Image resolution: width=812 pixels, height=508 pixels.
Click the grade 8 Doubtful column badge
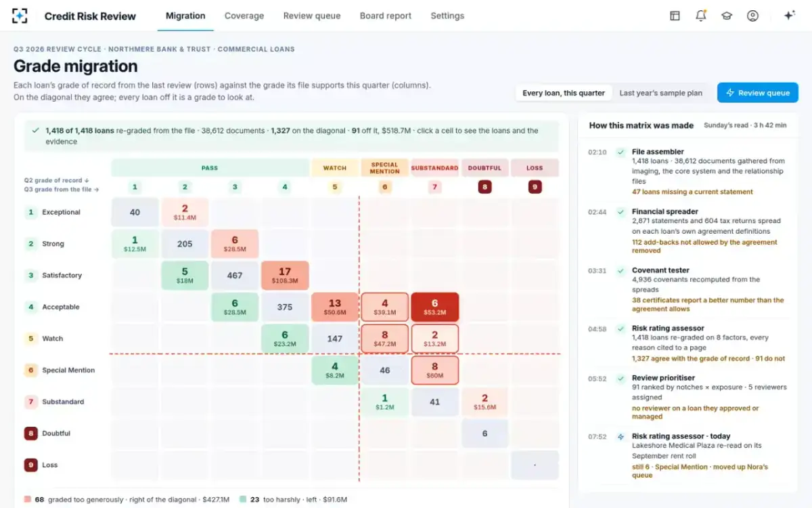point(484,187)
